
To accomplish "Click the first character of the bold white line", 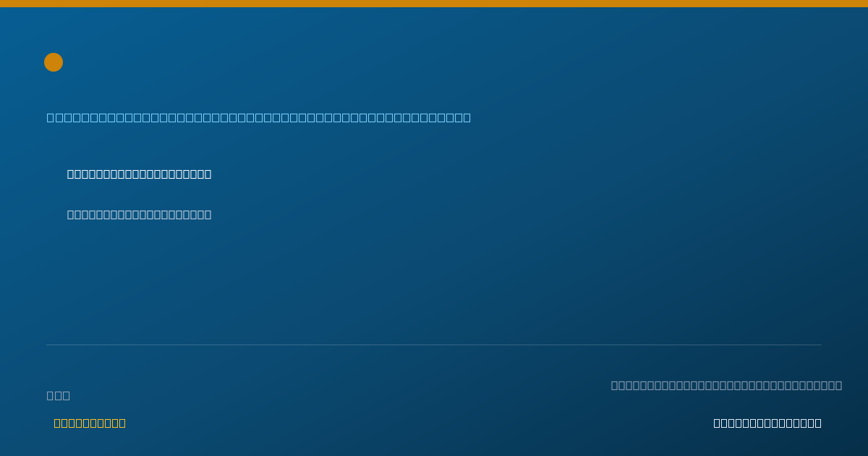I will coord(71,174).
